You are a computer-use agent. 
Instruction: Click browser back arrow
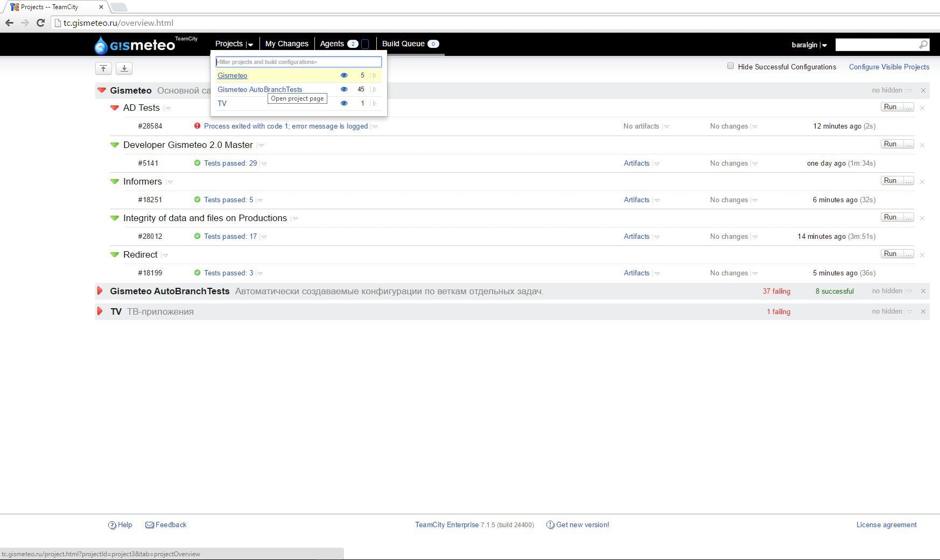(9, 23)
